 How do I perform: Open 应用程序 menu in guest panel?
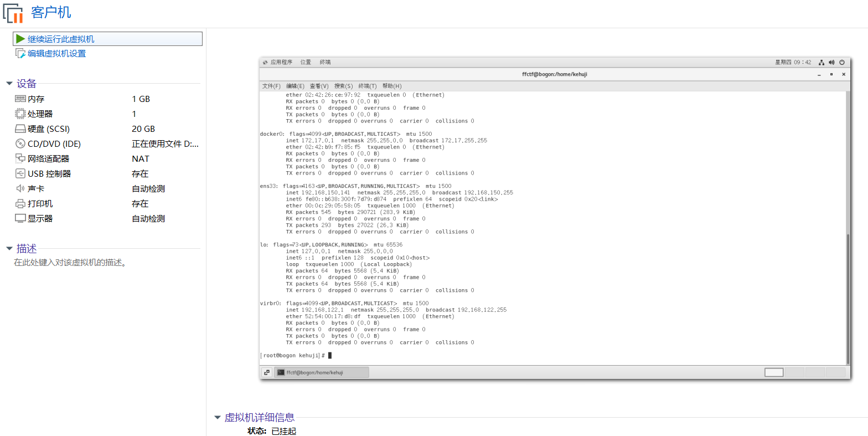coord(281,62)
